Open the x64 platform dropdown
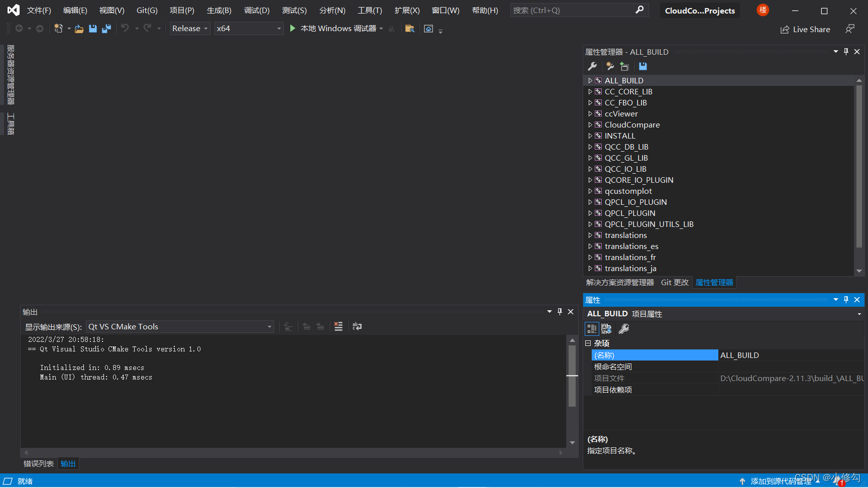 (x=249, y=29)
